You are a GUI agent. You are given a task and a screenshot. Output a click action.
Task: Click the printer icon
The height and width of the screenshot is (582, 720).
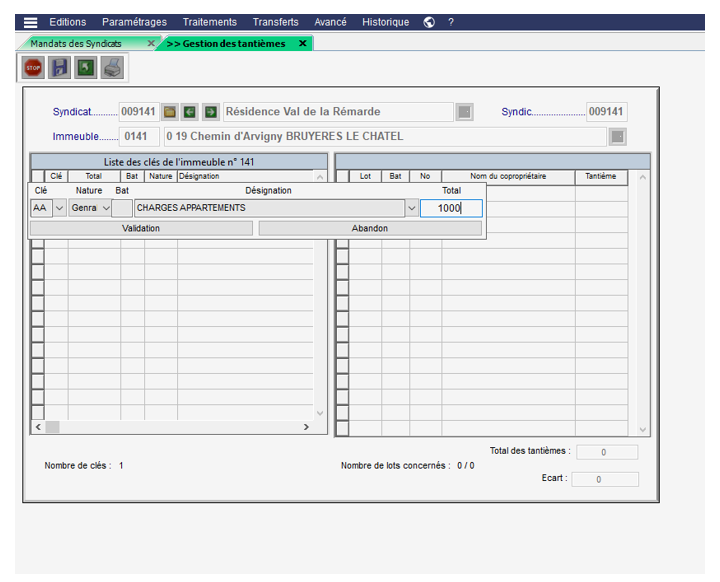(x=112, y=68)
